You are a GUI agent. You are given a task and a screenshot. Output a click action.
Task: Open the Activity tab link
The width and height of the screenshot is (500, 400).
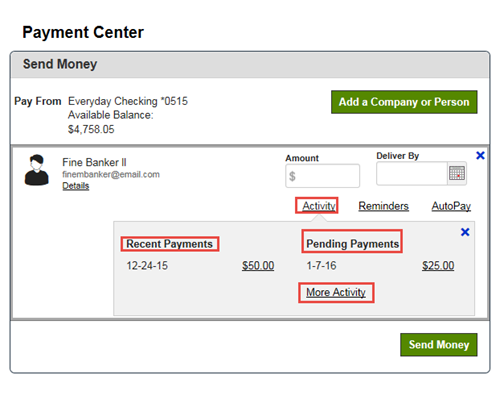point(319,206)
